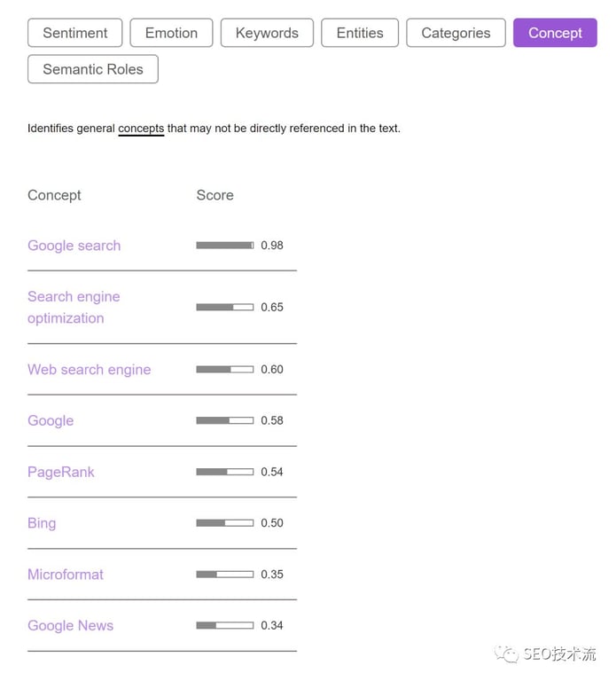Click the Bing score bar
Viewport: 616px width, 681px height.
pos(224,523)
